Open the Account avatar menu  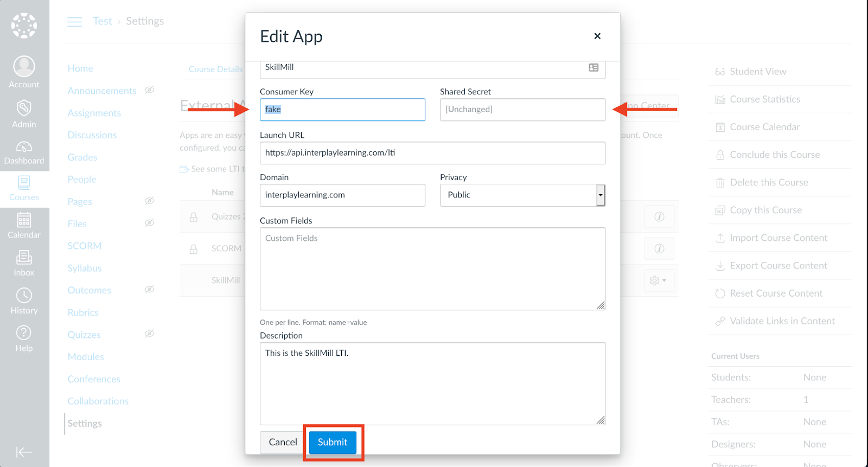pyautogui.click(x=24, y=72)
